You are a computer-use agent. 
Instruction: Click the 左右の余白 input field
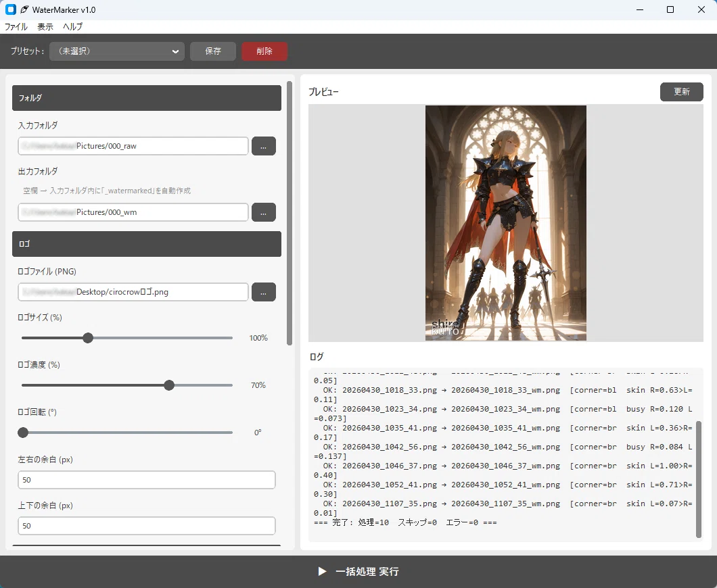click(147, 480)
